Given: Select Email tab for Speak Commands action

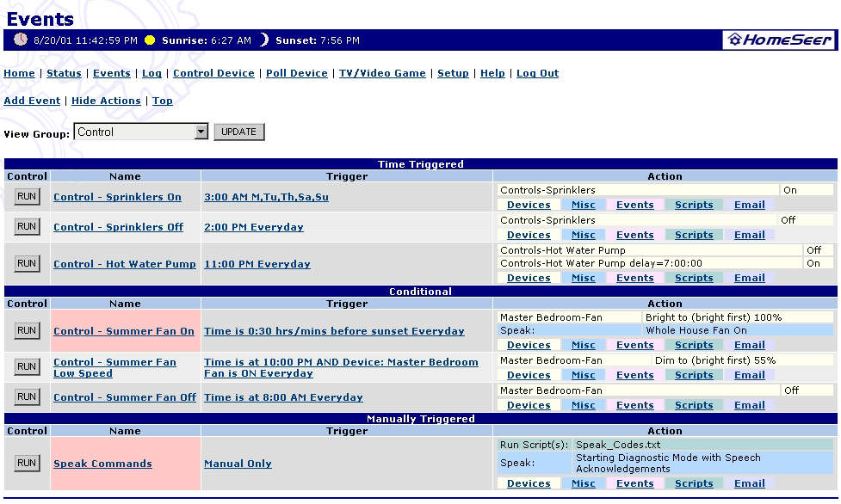Looking at the screenshot, I should (749, 484).
